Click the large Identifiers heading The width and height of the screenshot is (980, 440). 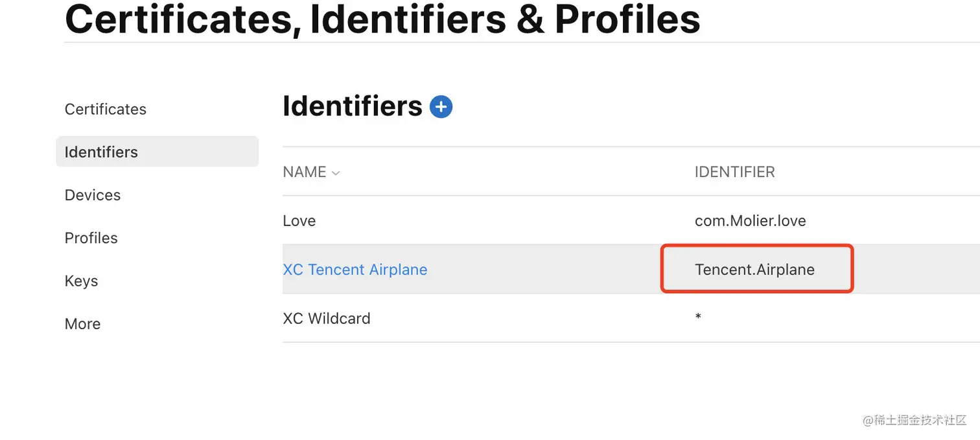pos(353,106)
